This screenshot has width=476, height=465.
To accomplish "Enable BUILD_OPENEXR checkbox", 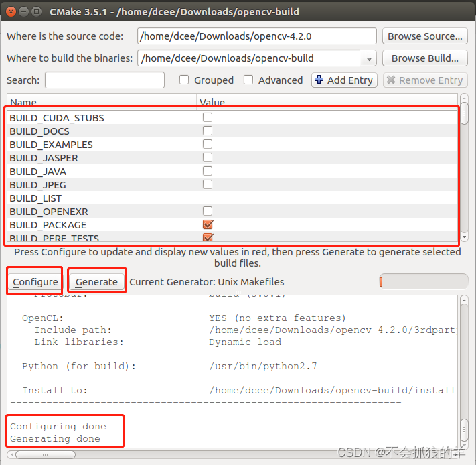I will [x=208, y=211].
